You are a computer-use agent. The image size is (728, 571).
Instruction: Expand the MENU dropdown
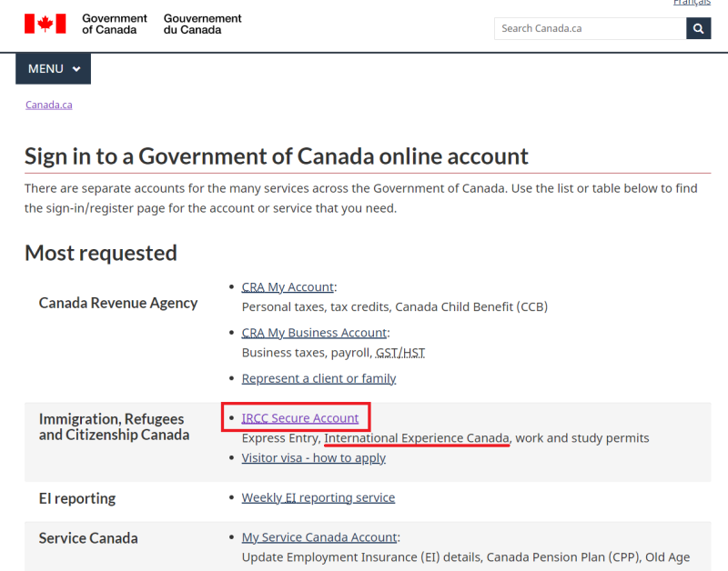click(53, 69)
